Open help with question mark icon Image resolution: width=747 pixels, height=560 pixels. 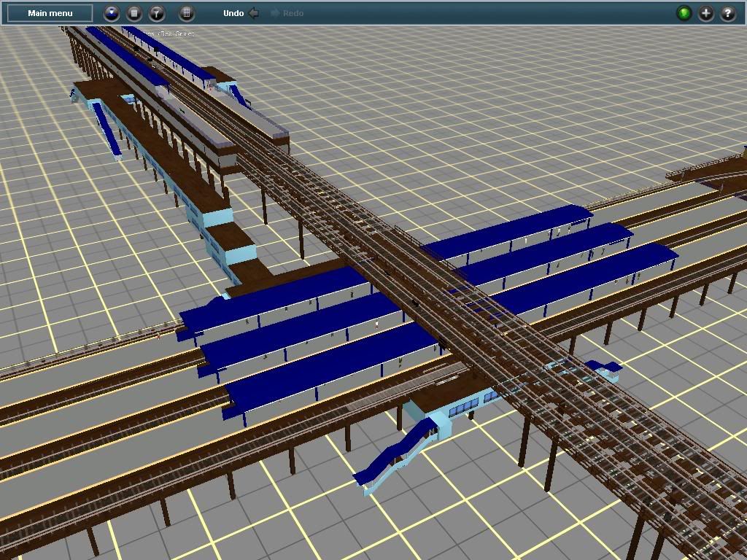(x=728, y=13)
